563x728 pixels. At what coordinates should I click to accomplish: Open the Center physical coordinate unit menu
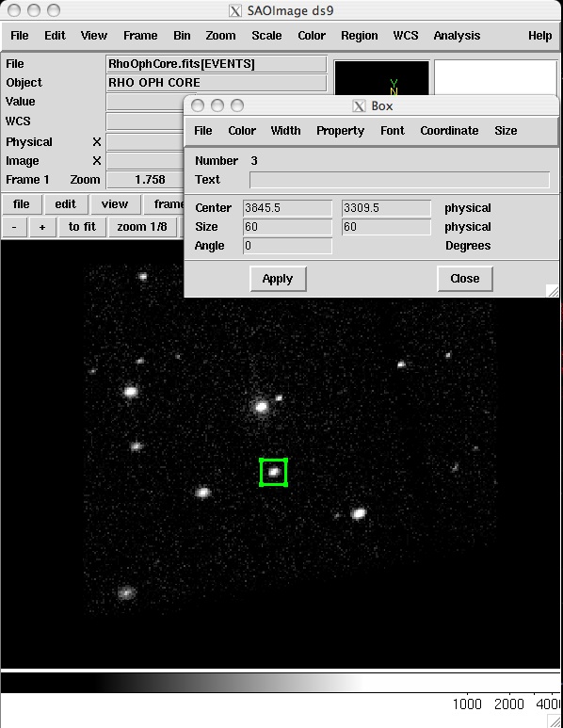click(x=467, y=208)
